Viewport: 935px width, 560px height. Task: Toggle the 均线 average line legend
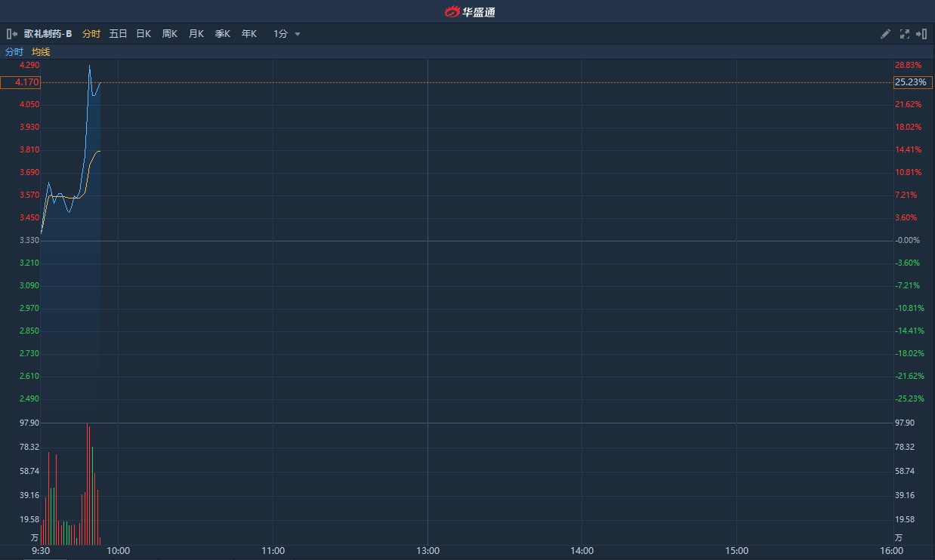[x=41, y=52]
